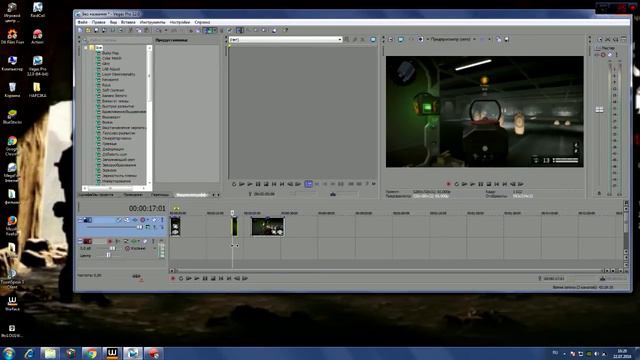Select the LAB Adjust effect in list

point(111,69)
